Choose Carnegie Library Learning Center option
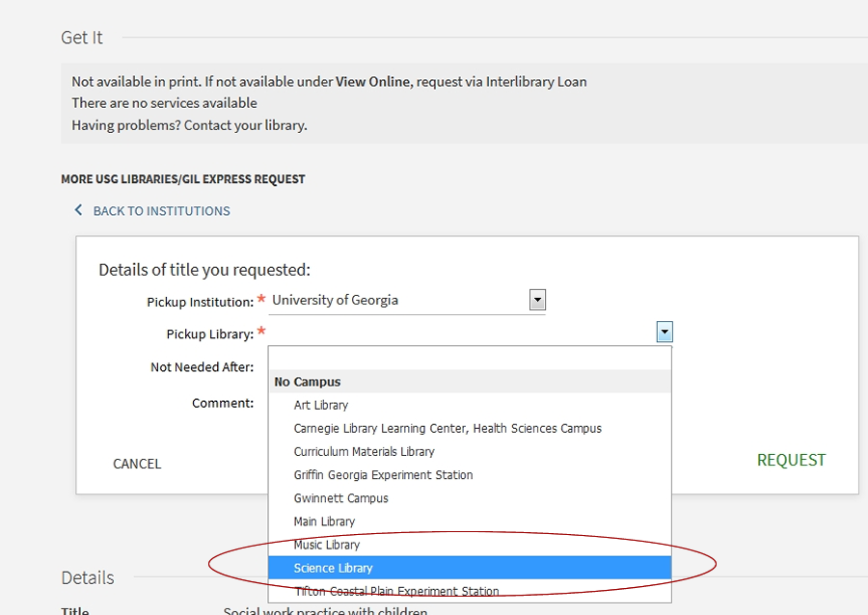Screen dimensions: 868x615 [448, 428]
